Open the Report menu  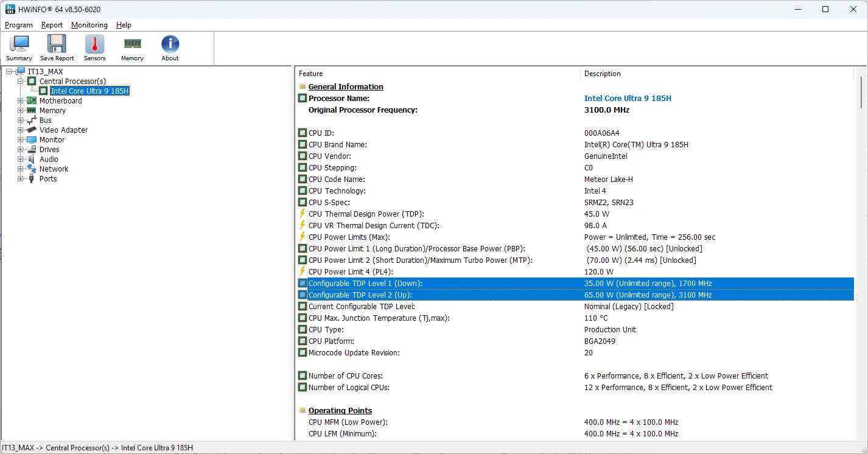click(52, 25)
